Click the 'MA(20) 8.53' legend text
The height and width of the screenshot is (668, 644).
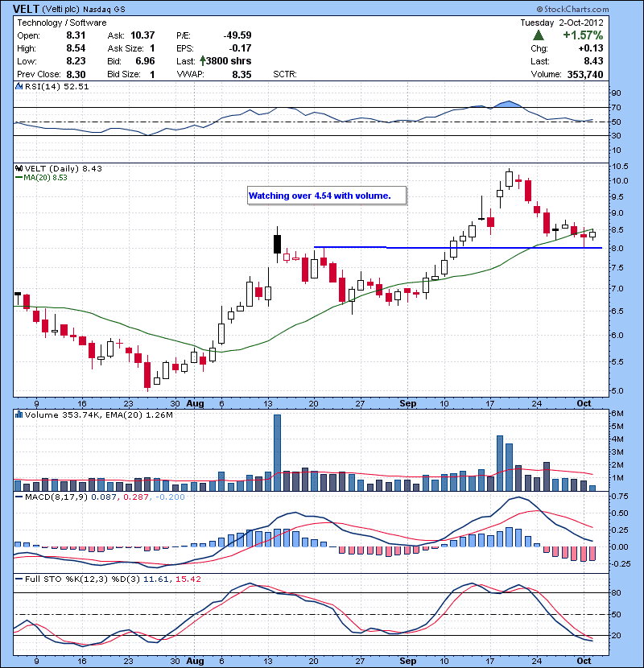[45, 178]
